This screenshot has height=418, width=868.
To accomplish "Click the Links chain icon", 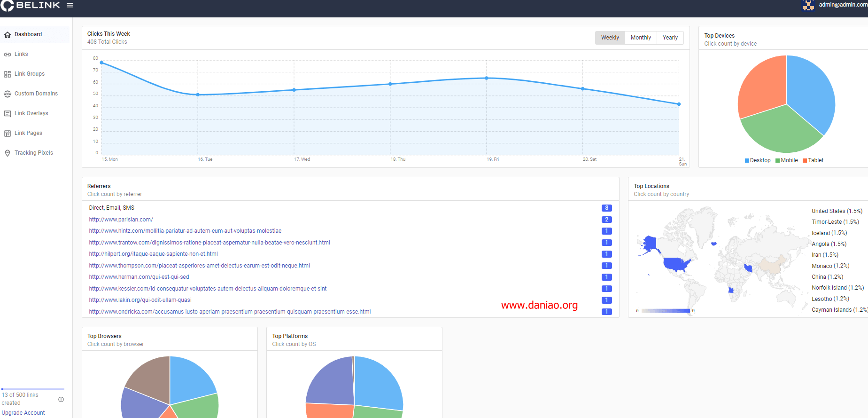I will pos(8,55).
